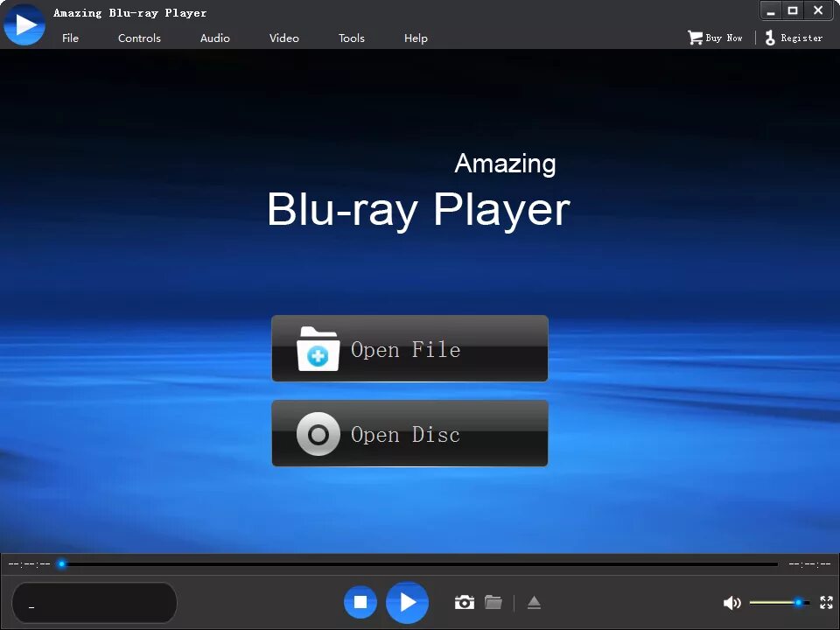This screenshot has height=630, width=840.
Task: Click the blue seek bar position handle
Action: [62, 564]
